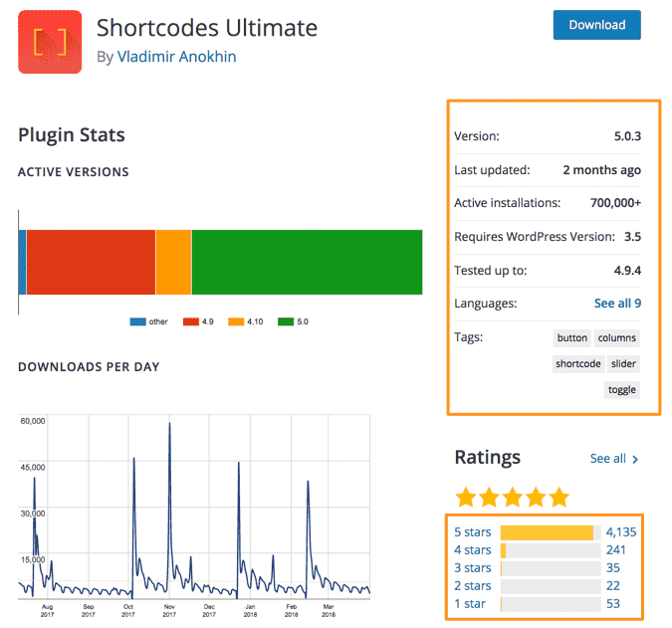Screen dimensions: 672x628
Task: Click the 4.10 legend swatch
Action: pyautogui.click(x=236, y=321)
